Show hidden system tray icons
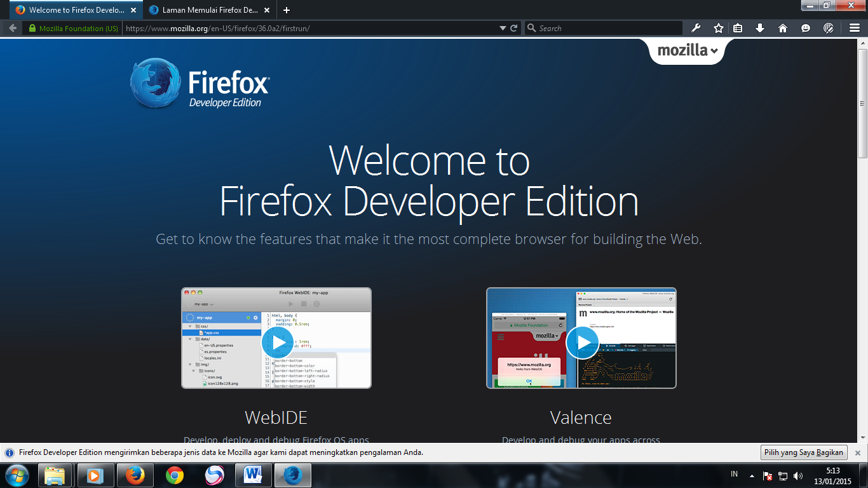Viewport: 868px width, 488px height. click(x=752, y=475)
